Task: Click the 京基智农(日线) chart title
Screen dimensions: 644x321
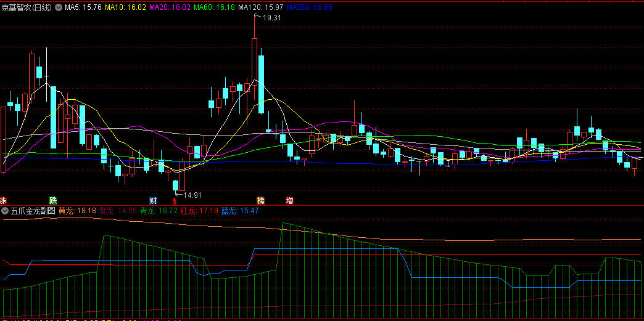Action: coord(27,7)
